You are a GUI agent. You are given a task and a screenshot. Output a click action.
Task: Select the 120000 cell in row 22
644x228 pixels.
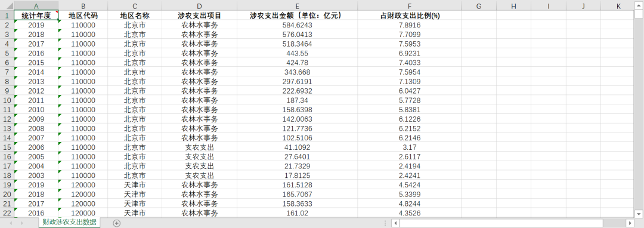[x=83, y=213]
